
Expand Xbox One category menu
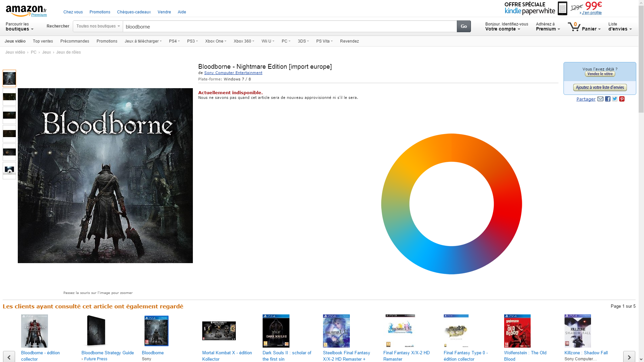pyautogui.click(x=216, y=41)
